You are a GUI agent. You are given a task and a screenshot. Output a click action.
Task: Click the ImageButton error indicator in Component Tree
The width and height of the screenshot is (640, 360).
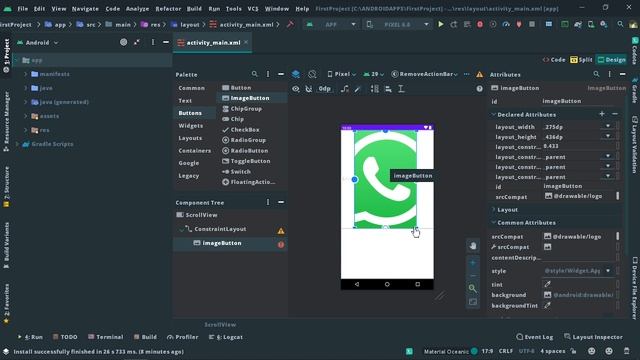pyautogui.click(x=281, y=244)
